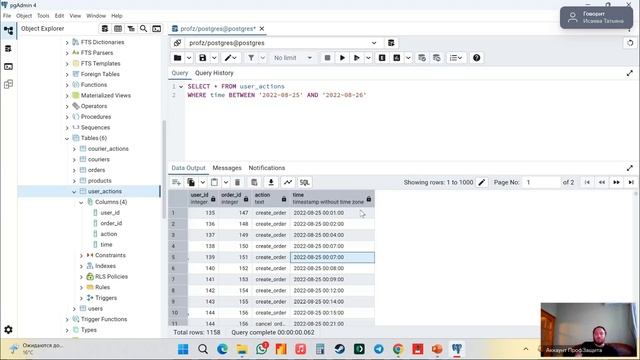Open the connection profz/postgres@postgres dropdown
The image size is (640, 360).
[x=373, y=43]
